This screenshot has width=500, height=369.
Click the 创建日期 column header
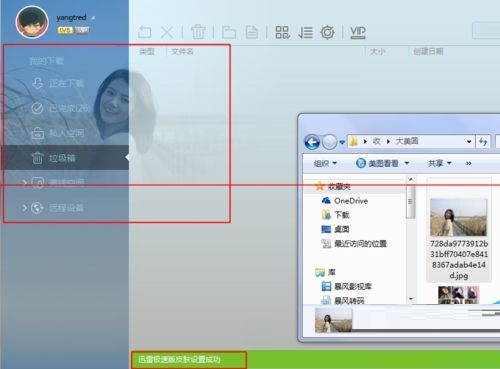pos(428,51)
